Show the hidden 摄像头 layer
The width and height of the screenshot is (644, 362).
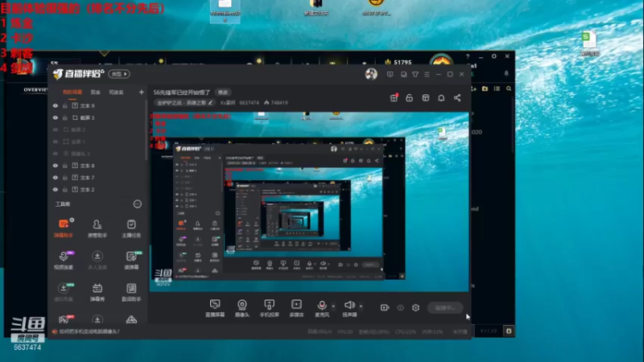[56, 154]
